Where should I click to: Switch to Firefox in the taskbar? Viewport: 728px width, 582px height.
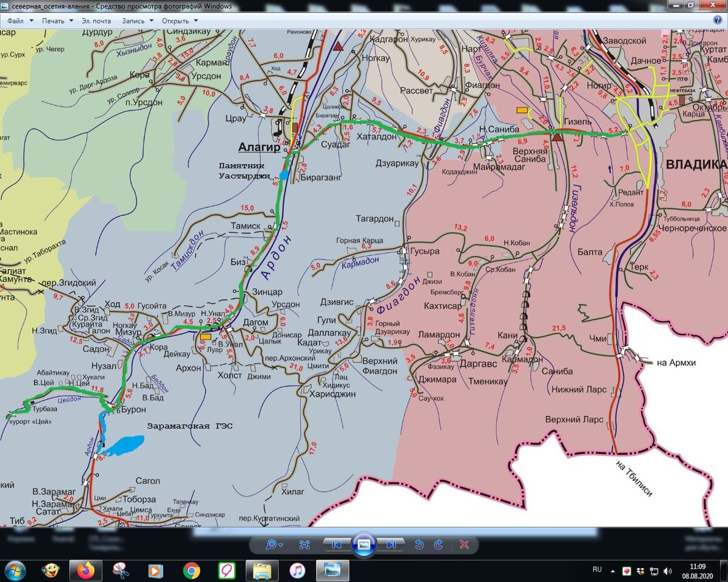(85, 570)
